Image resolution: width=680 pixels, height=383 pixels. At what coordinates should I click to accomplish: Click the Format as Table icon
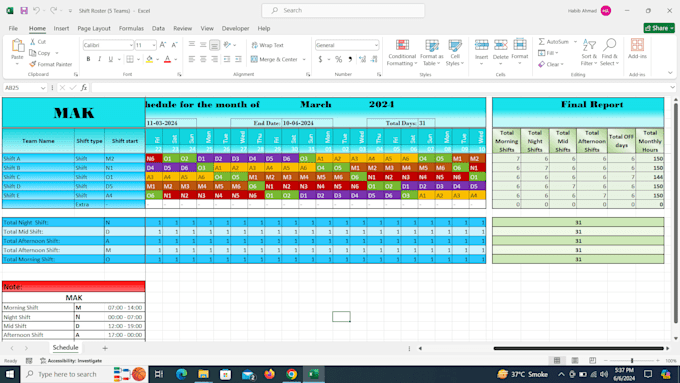click(432, 45)
